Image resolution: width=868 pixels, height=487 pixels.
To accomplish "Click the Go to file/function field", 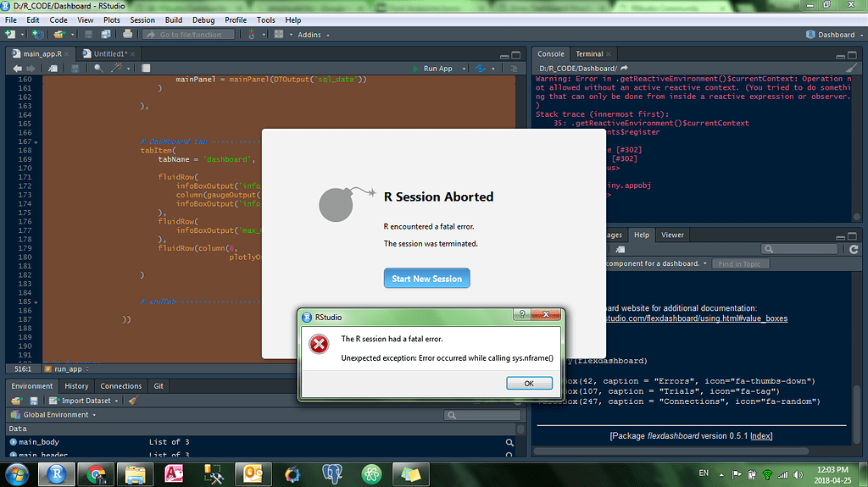I will (188, 35).
